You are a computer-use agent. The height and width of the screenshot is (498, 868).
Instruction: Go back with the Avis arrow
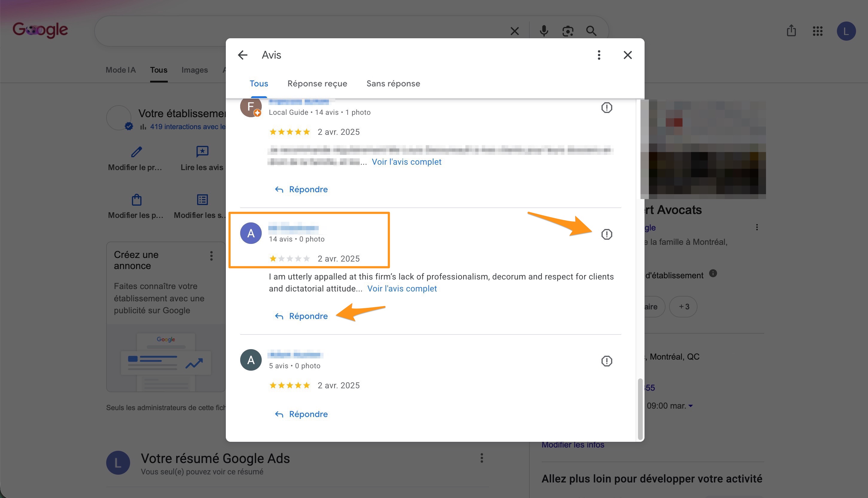243,55
